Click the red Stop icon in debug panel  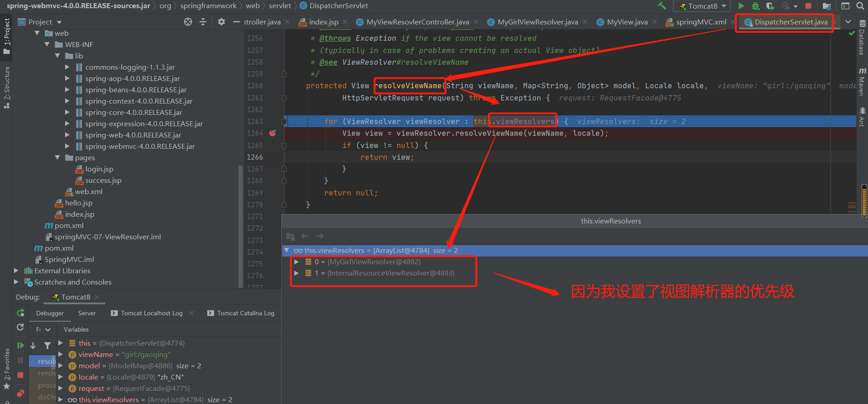pos(20,375)
